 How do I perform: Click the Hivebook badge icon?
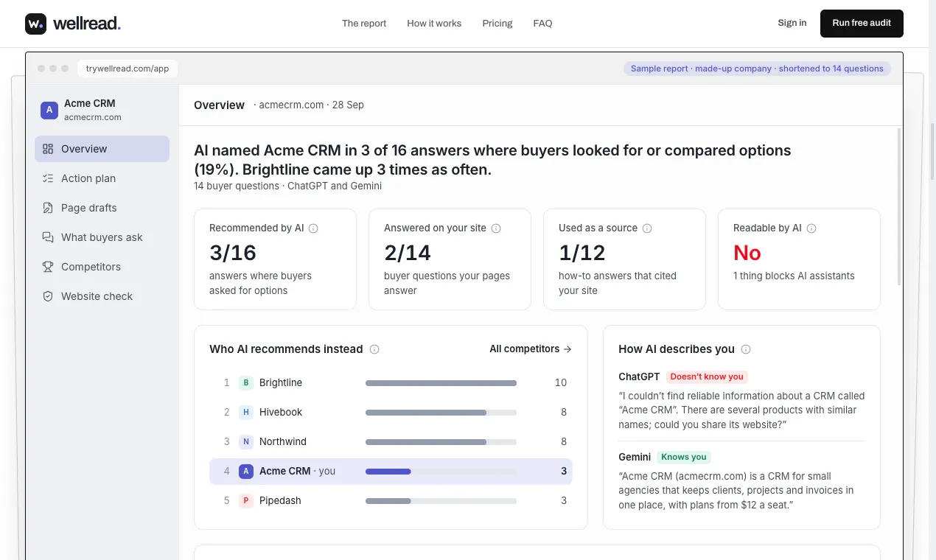(x=246, y=412)
